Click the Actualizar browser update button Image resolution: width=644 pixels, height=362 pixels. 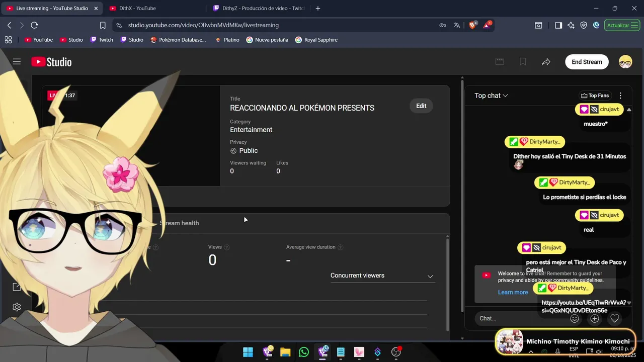(622, 25)
